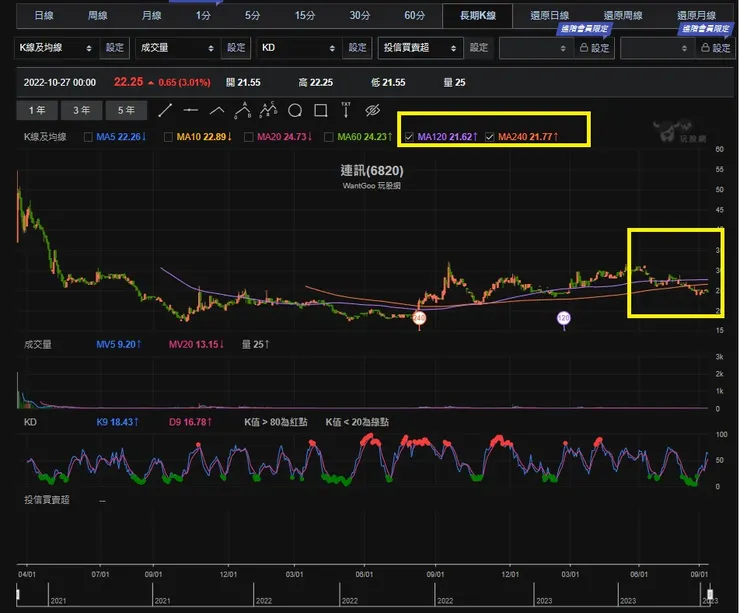The height and width of the screenshot is (613, 740).
Task: Click the 240 marker on the chart
Action: [419, 318]
